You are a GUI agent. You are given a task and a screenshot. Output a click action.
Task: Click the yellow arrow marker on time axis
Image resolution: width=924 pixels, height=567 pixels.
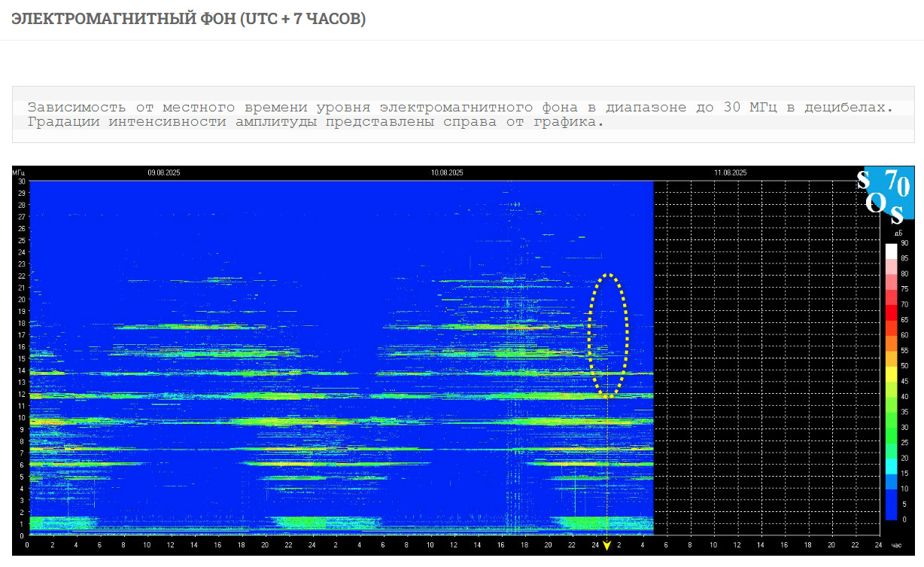[606, 545]
